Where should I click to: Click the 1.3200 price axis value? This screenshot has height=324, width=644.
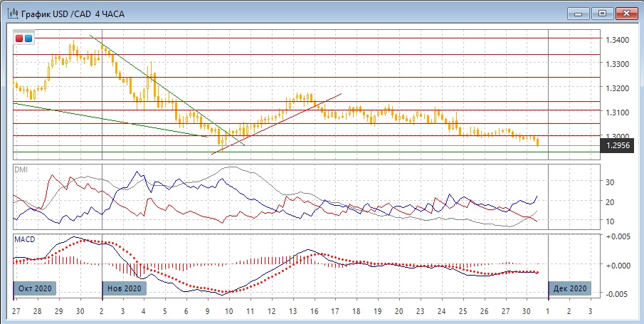pyautogui.click(x=617, y=88)
